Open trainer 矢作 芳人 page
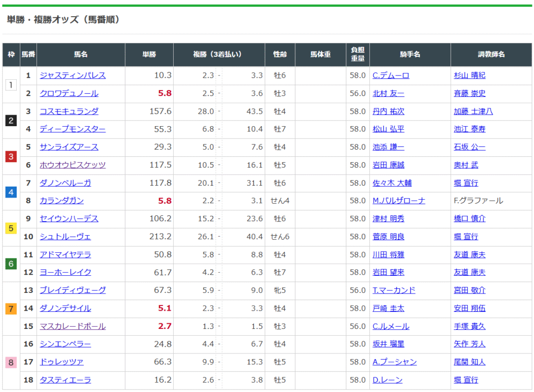Image resolution: width=534 pixels, height=392 pixels. pos(469,344)
